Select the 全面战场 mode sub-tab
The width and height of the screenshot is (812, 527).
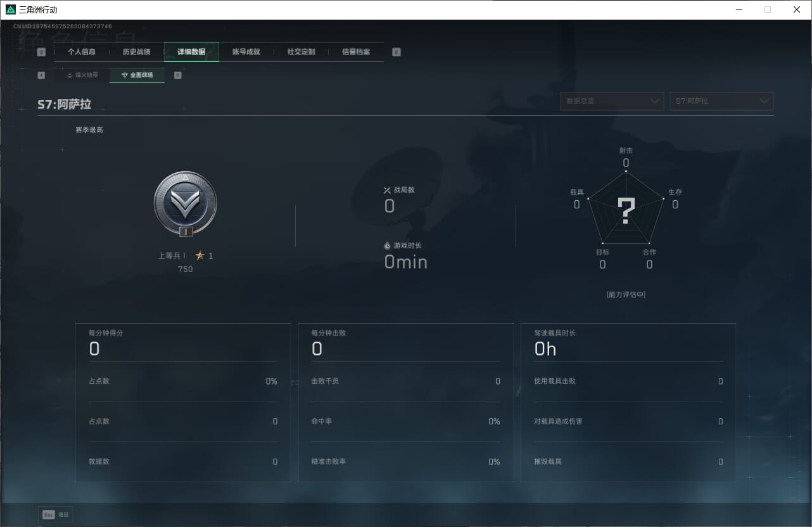(x=137, y=75)
